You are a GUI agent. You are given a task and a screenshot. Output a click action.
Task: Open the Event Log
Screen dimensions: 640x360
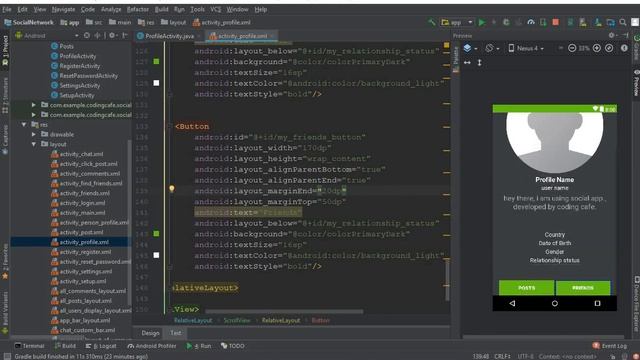(x=609, y=346)
